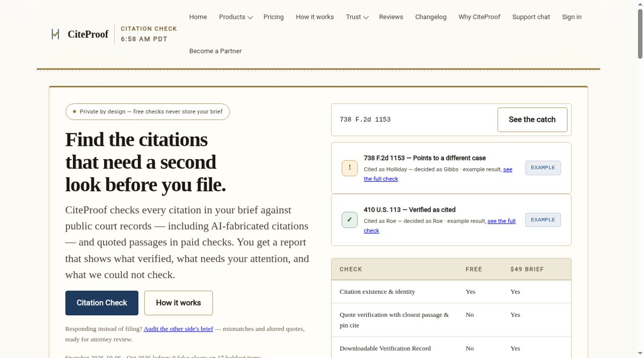Click EXAMPLE badge on the 410 U.S. 113 card

543,220
